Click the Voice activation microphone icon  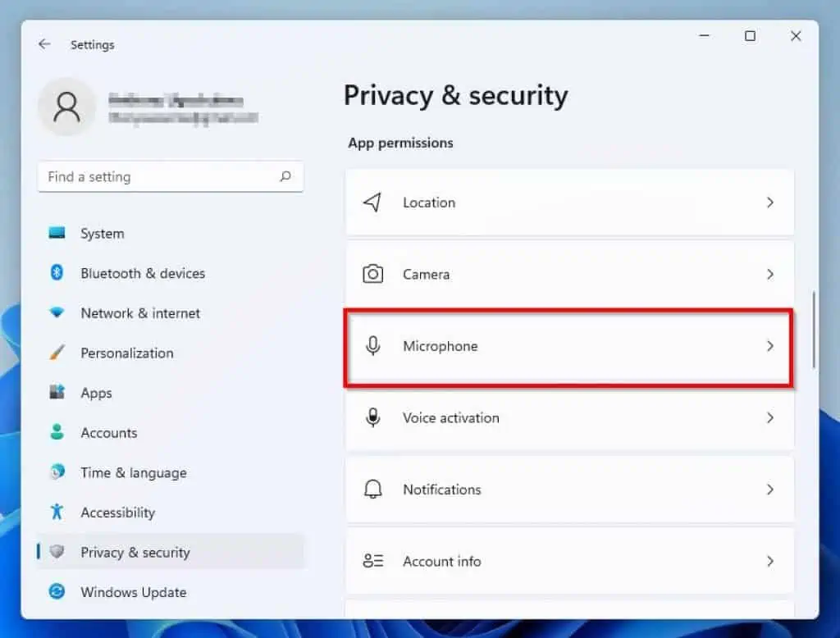373,417
